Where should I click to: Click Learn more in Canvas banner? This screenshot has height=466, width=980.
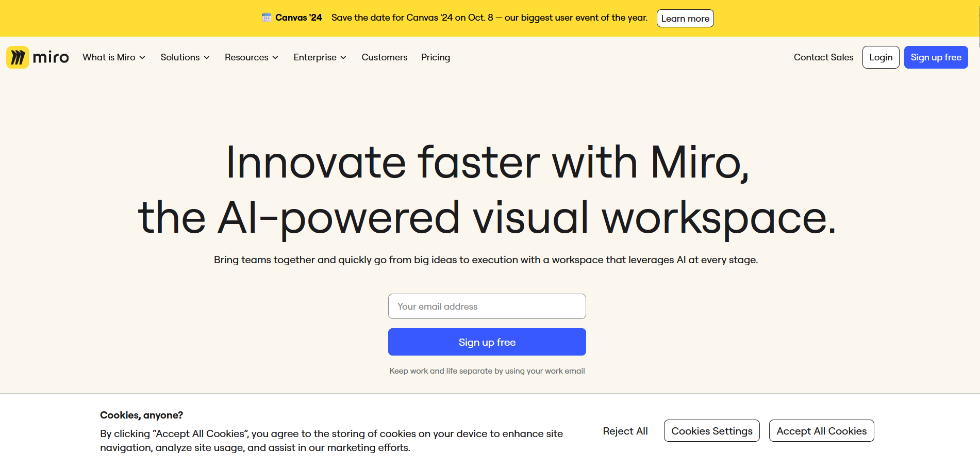(685, 19)
